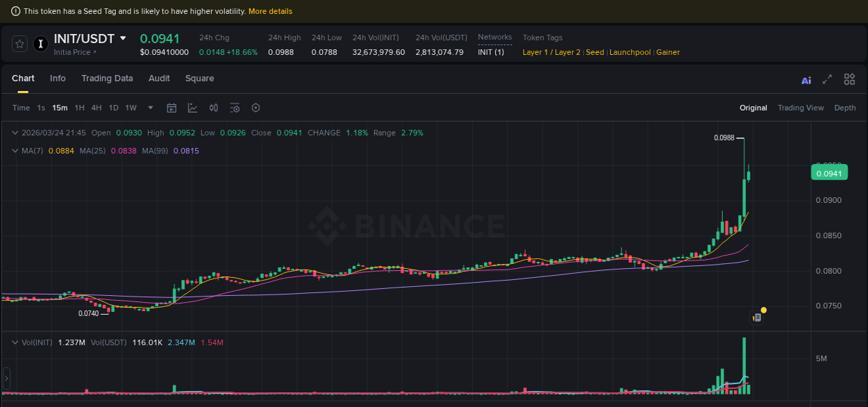The image size is (868, 407).
Task: Open the news event icon below yellow dot
Action: [x=758, y=317]
